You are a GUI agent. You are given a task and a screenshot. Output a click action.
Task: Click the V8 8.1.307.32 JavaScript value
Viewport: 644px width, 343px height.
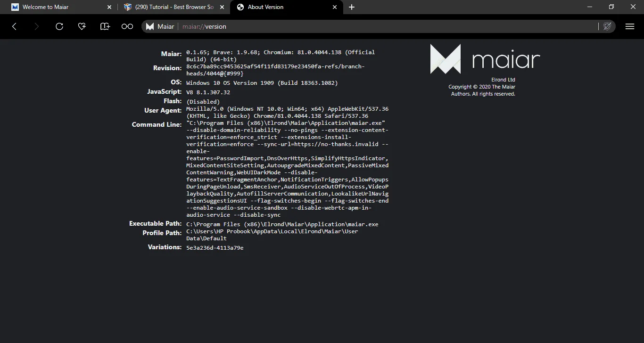208,92
